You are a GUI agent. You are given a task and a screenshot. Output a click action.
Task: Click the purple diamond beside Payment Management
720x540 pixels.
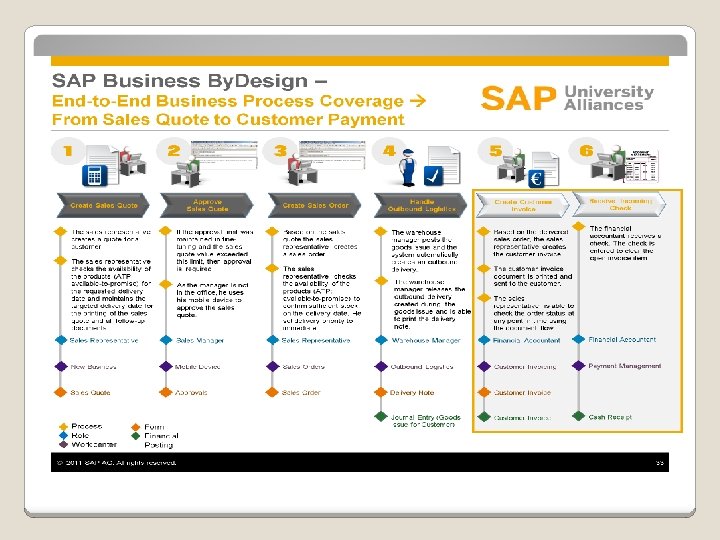click(579, 366)
